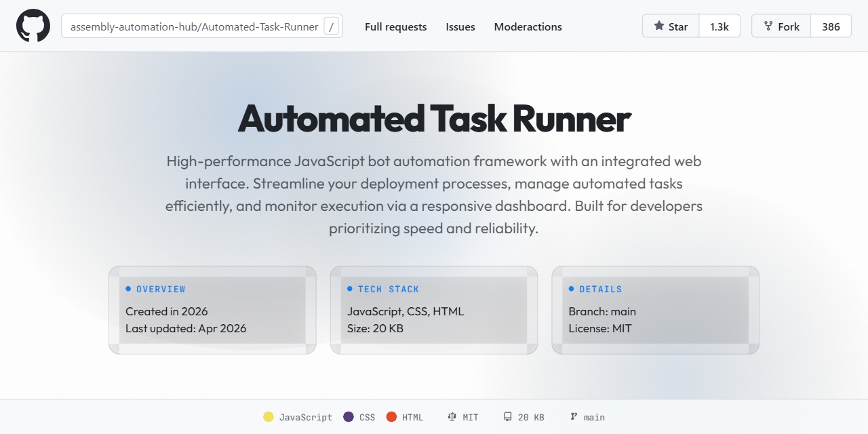Image resolution: width=868 pixels, height=434 pixels.
Task: Click the blue dot beside OVERVIEW heading
Action: pyautogui.click(x=127, y=289)
